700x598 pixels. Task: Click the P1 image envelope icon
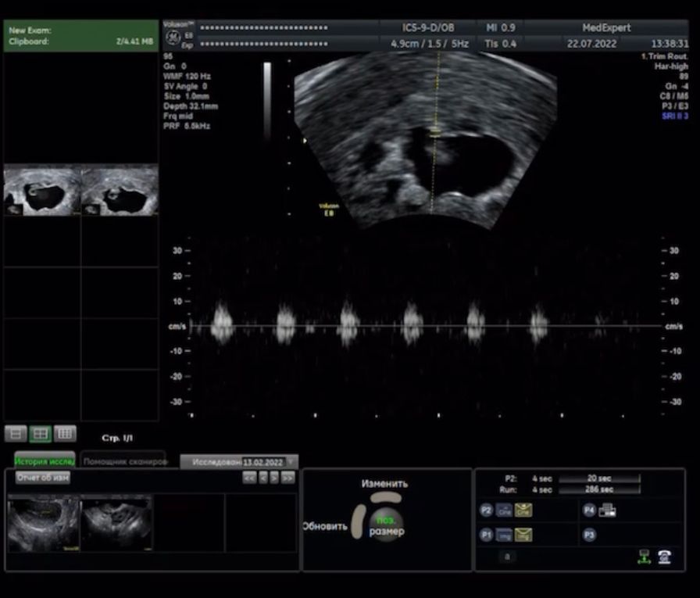[x=523, y=535]
